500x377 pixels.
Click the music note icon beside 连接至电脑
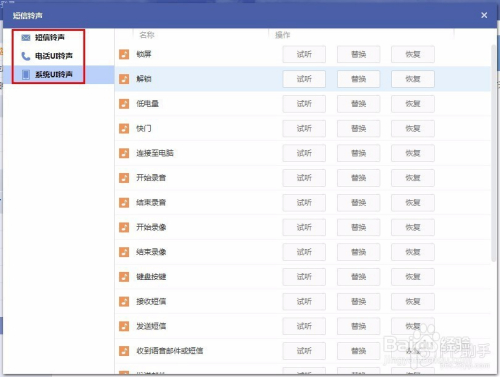pos(124,153)
